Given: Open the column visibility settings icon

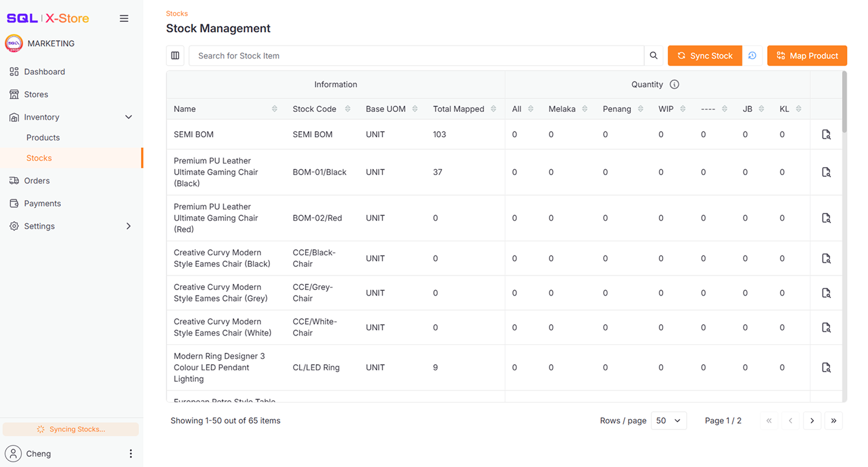Looking at the screenshot, I should (x=175, y=55).
